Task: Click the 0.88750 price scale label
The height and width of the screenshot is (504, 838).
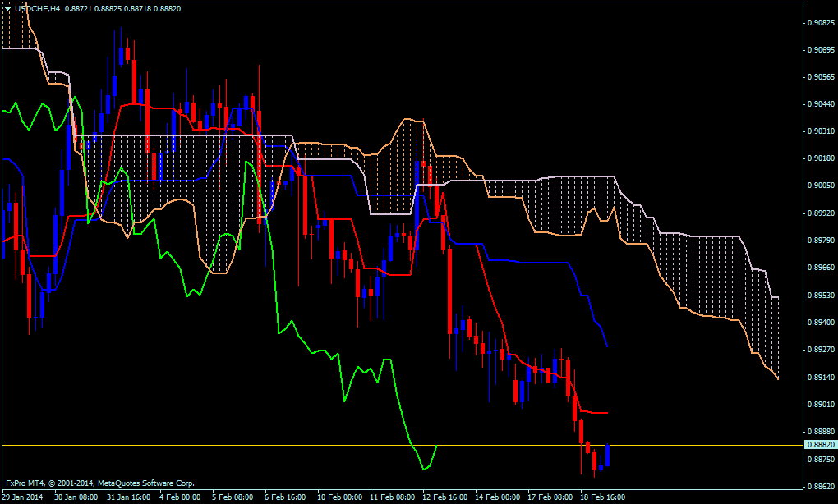Action: 821,459
